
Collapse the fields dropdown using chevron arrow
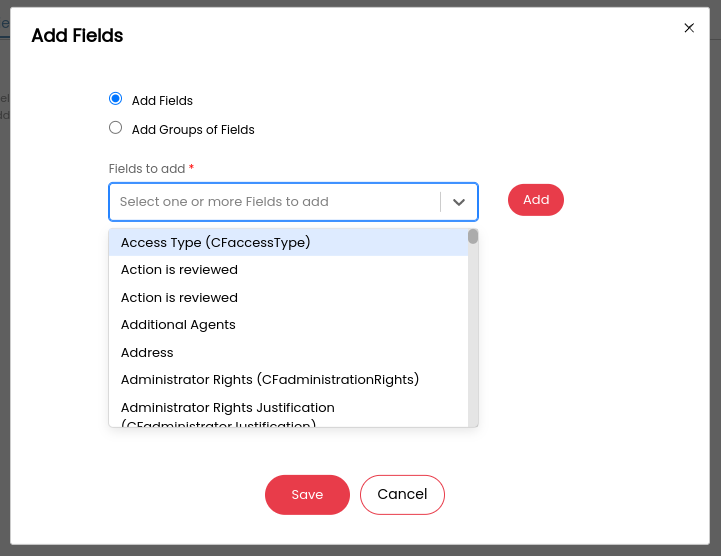tap(459, 202)
